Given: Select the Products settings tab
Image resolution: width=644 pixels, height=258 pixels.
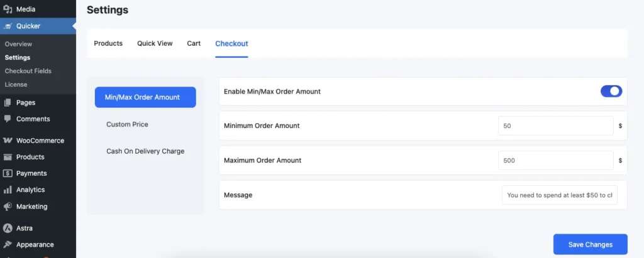Looking at the screenshot, I should 108,43.
